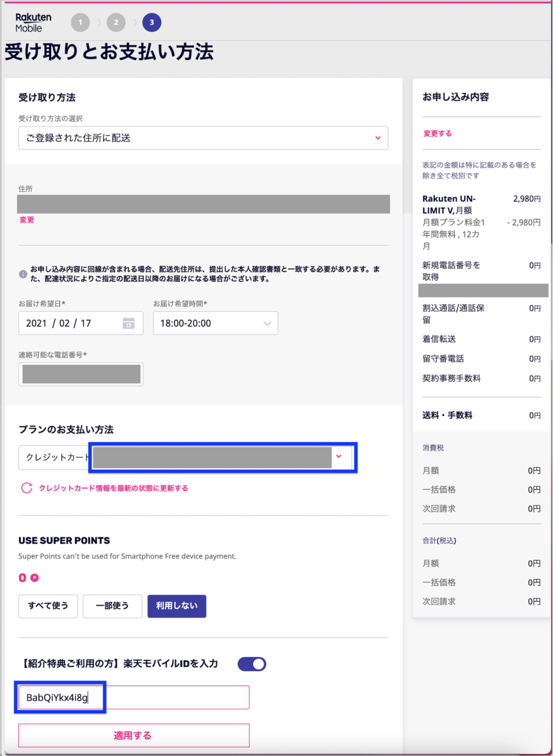Select the 利用しない points button
Screen dimensions: 553x756
177,606
